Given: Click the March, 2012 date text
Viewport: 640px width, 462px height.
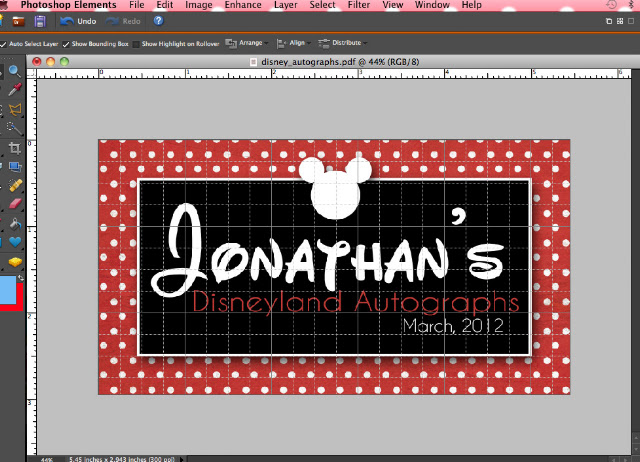Looking at the screenshot, I should click(453, 326).
